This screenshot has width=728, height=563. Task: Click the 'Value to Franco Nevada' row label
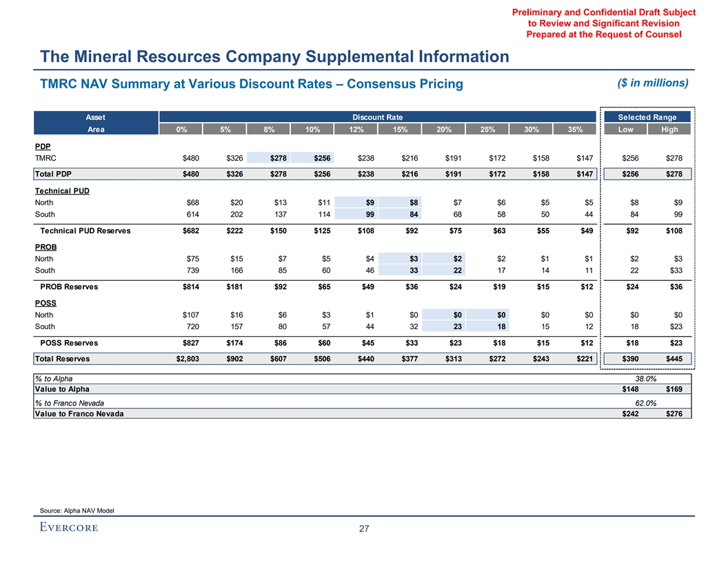click(79, 414)
